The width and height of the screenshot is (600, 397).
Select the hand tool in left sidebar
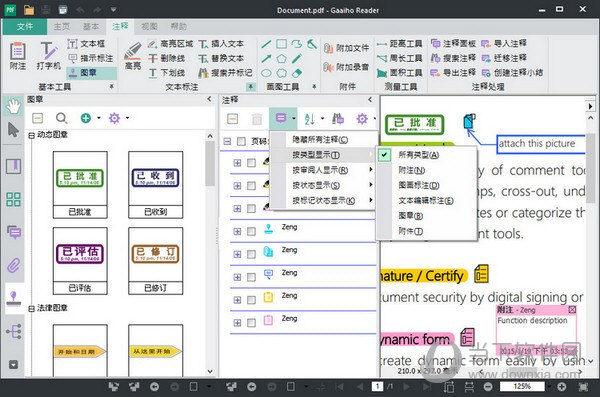click(13, 106)
